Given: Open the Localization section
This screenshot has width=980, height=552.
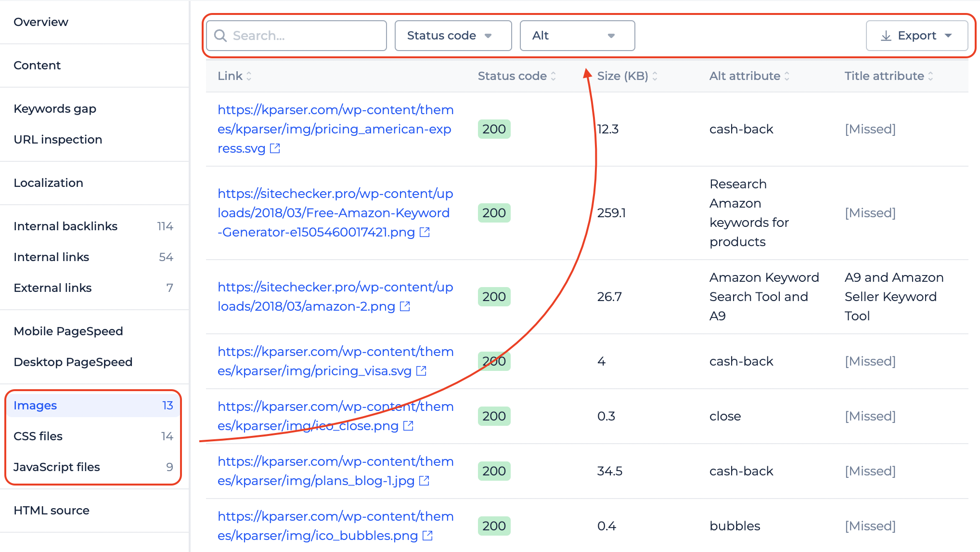Looking at the screenshot, I should pyautogui.click(x=48, y=183).
